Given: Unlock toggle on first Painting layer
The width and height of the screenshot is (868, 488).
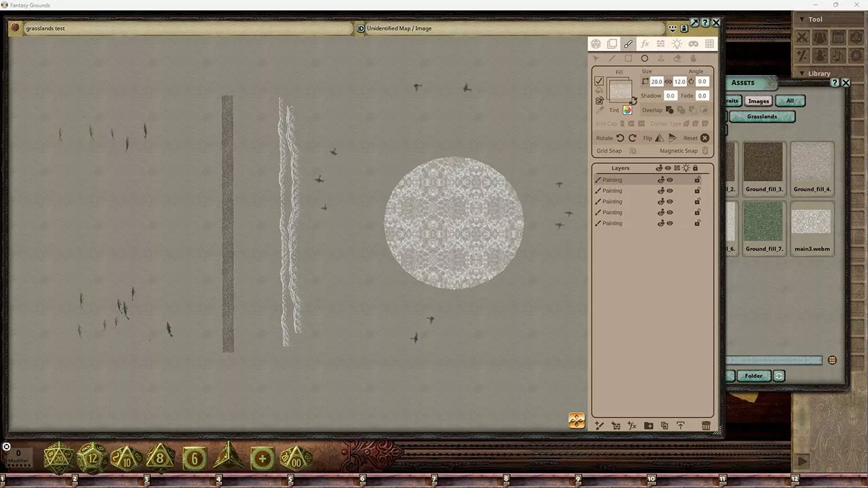Looking at the screenshot, I should click(697, 180).
